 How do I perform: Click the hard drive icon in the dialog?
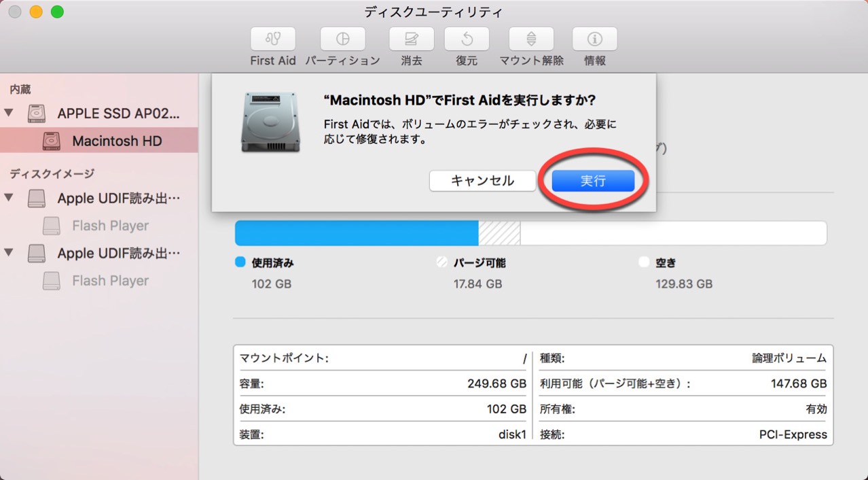pyautogui.click(x=270, y=122)
